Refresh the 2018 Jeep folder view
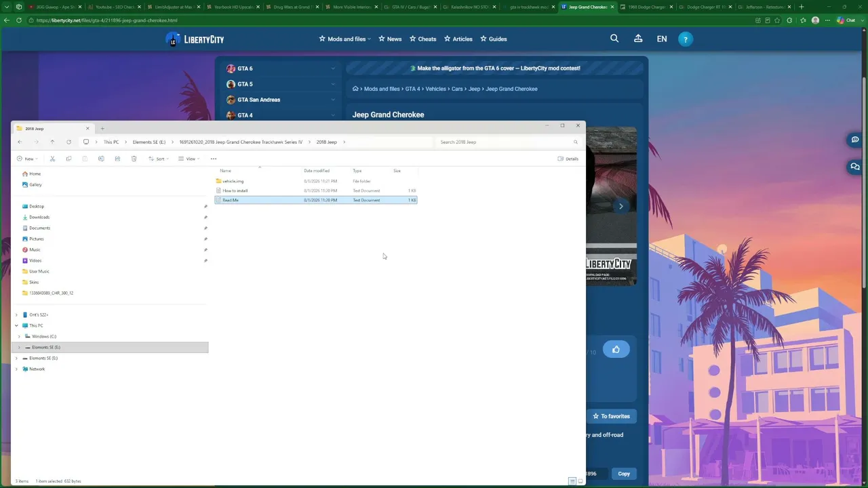This screenshot has width=868, height=488. 68,142
